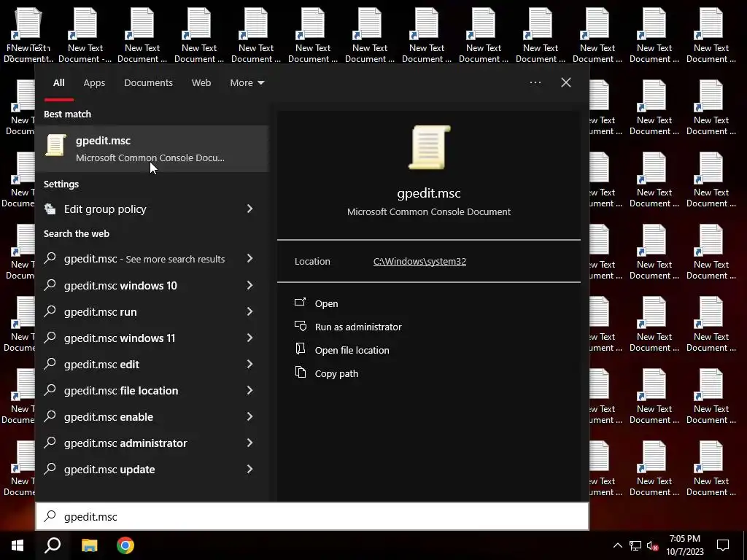Image resolution: width=747 pixels, height=560 pixels.
Task: Click the muted volume tray icon
Action: [x=652, y=545]
